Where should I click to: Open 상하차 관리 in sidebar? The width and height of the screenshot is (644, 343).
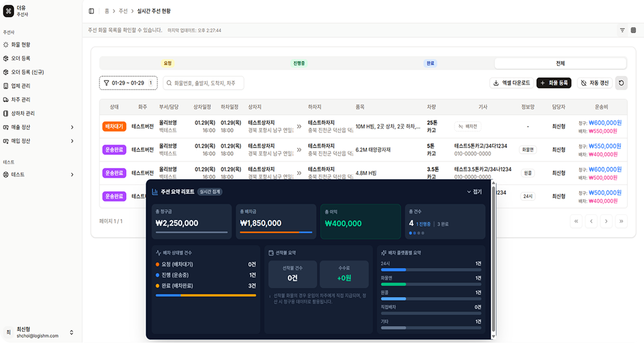tap(22, 113)
